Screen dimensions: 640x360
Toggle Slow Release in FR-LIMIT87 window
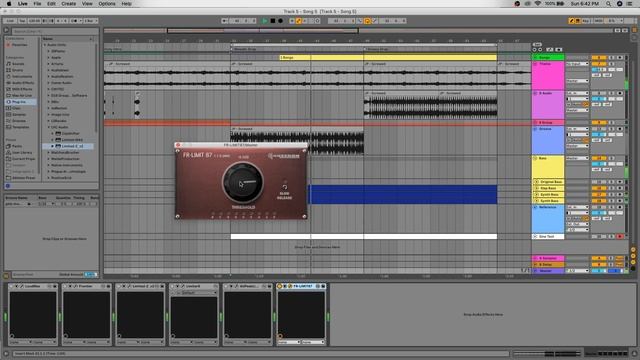coord(284,187)
